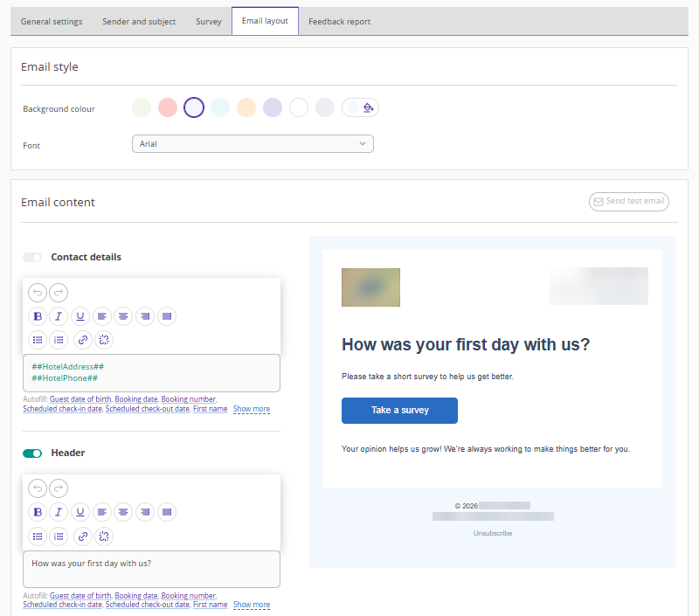Viewport: 699px width, 616px height.
Task: Open the General settings tab
Action: pos(52,21)
